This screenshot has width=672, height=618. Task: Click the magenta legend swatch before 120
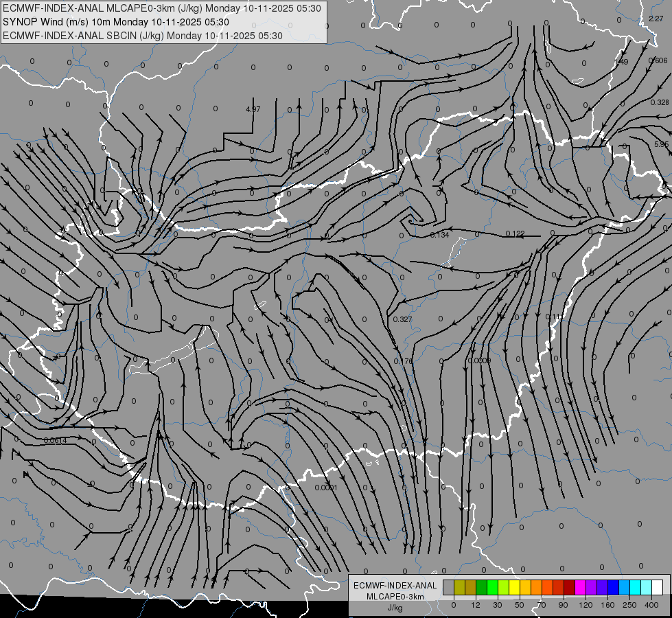click(581, 587)
